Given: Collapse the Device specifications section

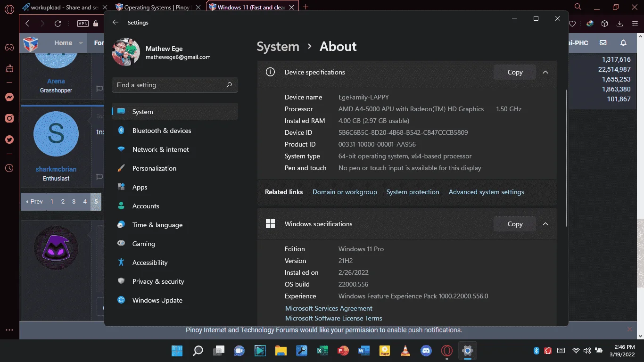Looking at the screenshot, I should 545,72.
